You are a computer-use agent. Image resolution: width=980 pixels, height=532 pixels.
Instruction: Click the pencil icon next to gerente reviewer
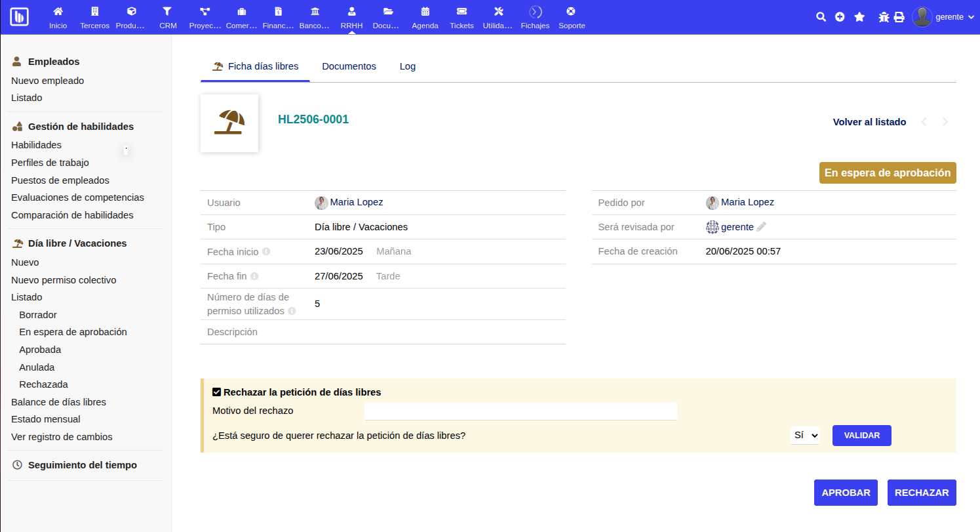point(761,227)
